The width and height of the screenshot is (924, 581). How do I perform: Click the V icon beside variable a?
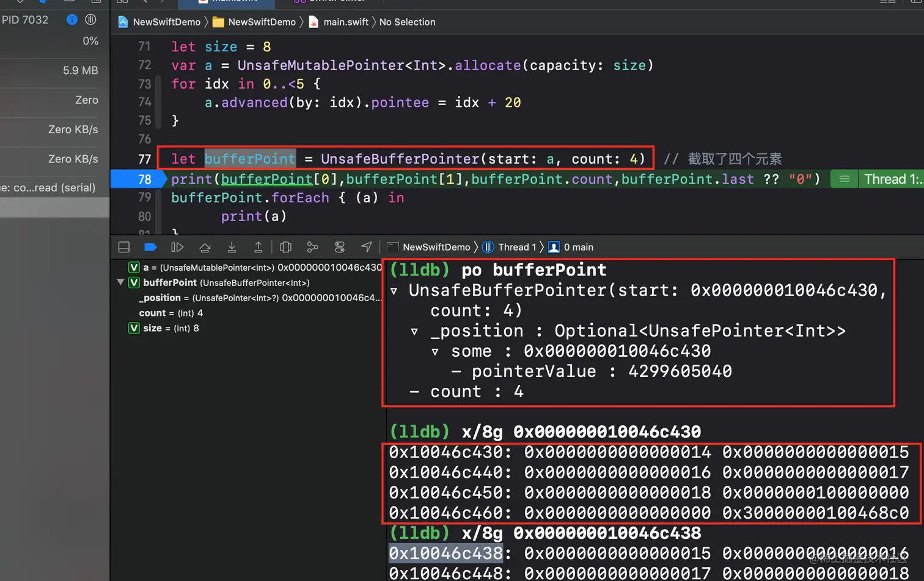tap(134, 268)
